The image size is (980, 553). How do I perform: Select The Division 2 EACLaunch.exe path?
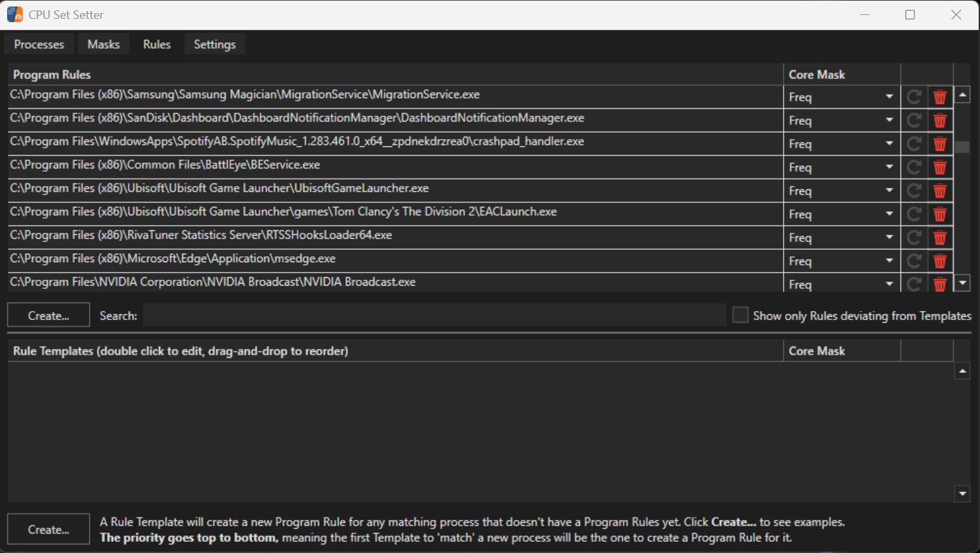284,211
